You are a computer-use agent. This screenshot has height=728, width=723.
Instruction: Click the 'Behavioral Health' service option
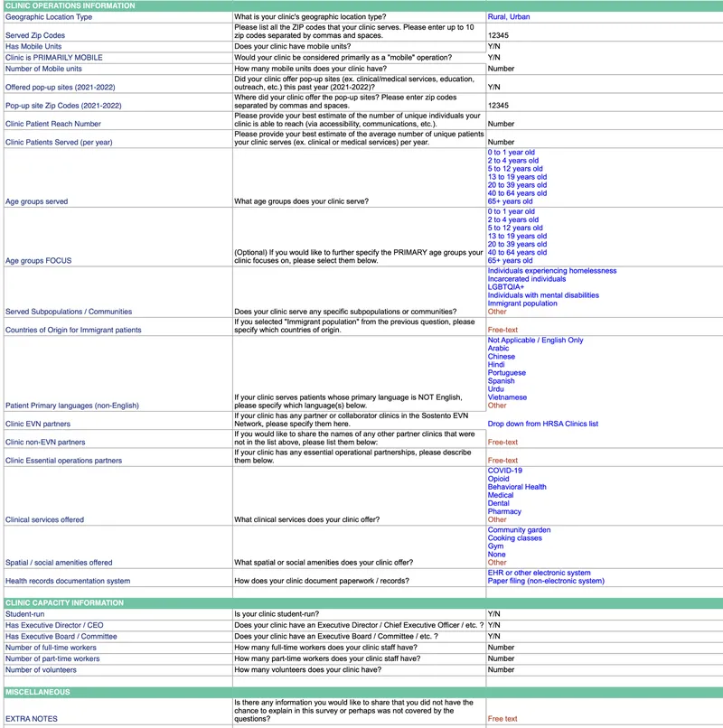(517, 487)
